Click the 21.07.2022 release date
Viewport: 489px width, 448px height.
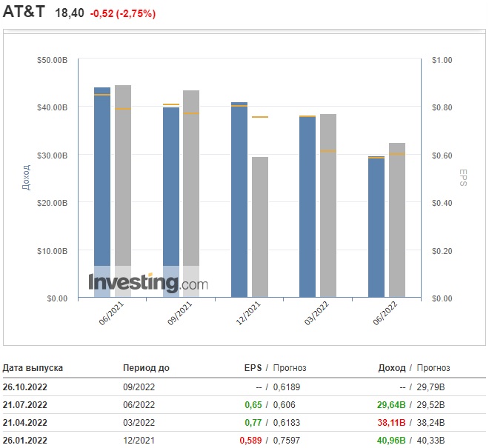point(25,405)
